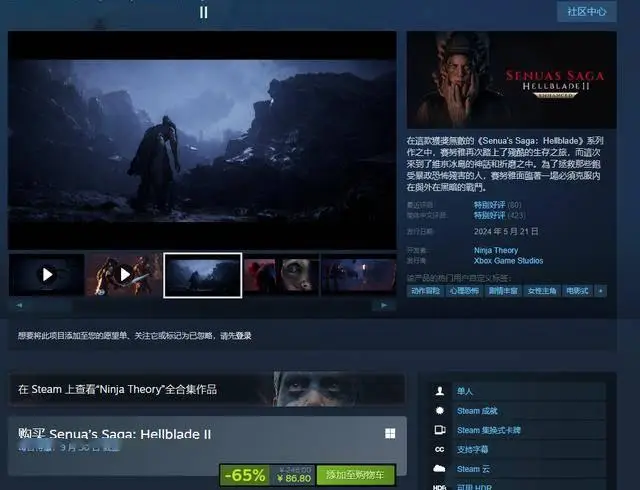Select the highlighted dark landscape screenshot thumbnail
This screenshot has height=490, width=640.
pos(202,275)
